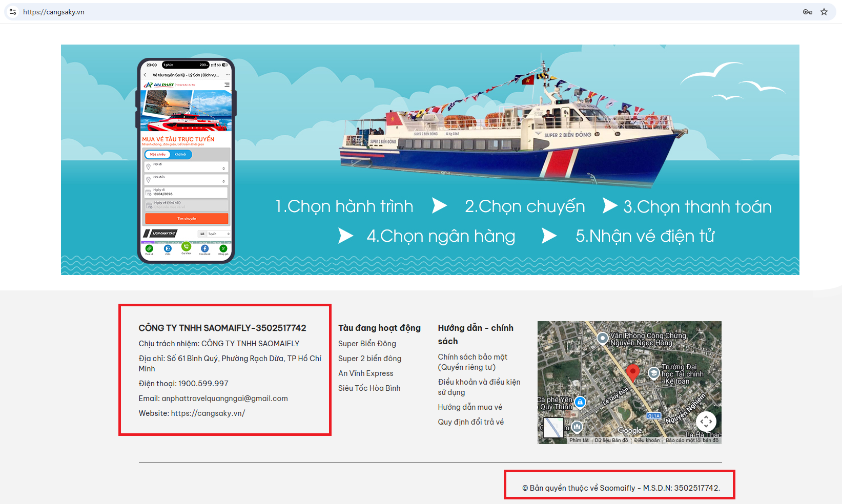
Task: Open the Hướng dẫn mua vé guide
Action: click(470, 407)
